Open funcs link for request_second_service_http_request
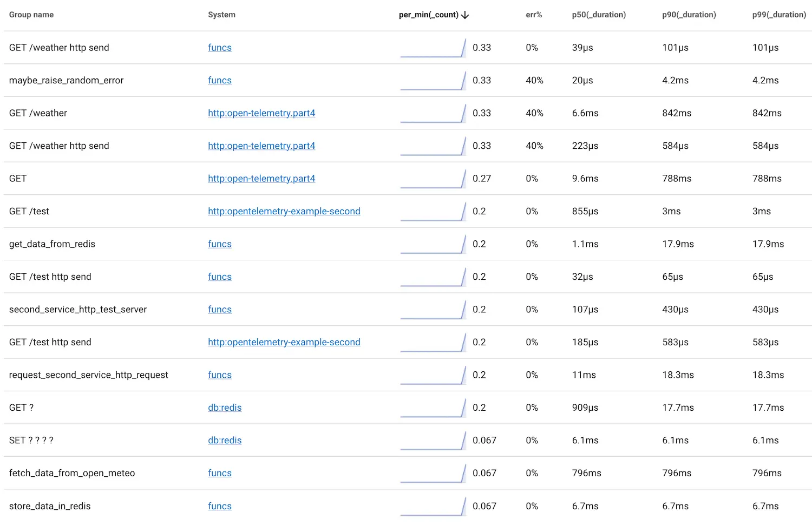Image resolution: width=812 pixels, height=525 pixels. point(219,375)
